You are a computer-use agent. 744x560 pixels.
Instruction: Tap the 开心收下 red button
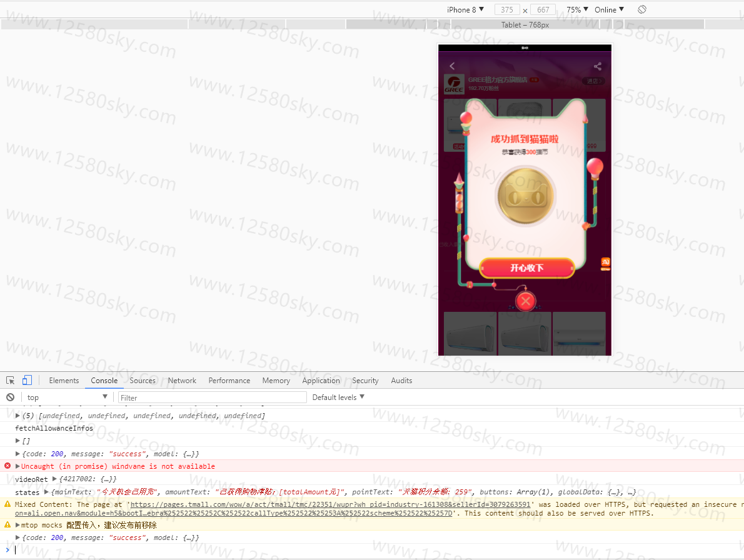tap(526, 268)
